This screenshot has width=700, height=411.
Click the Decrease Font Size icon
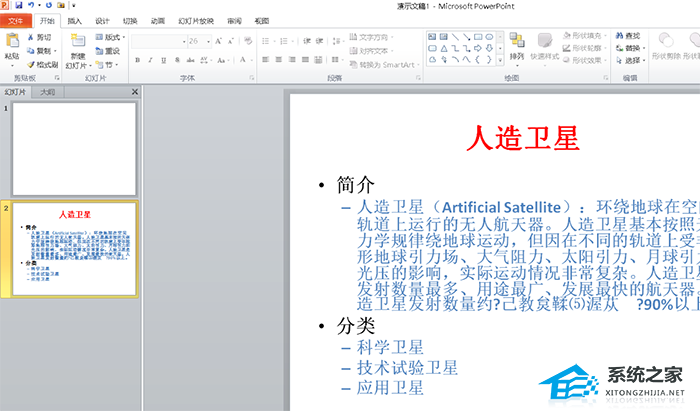tap(231, 41)
